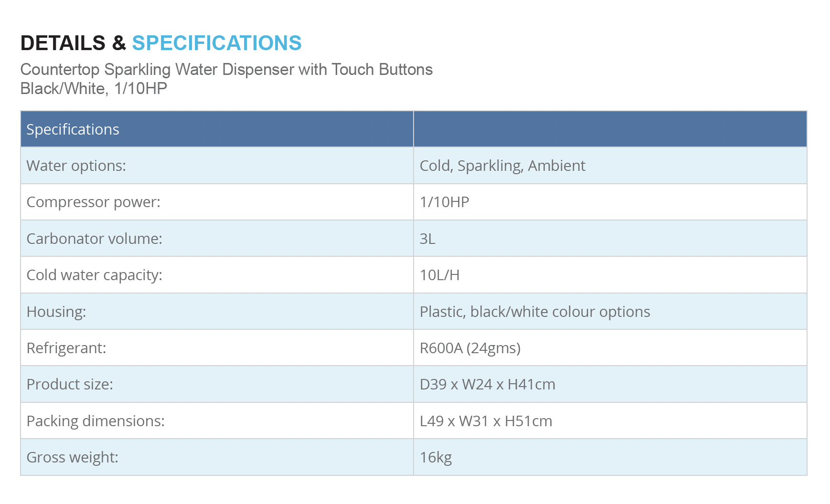Click the Cold, Sparkling, Ambient value
Viewport: 830px width, 504px height.
pyautogui.click(x=502, y=166)
